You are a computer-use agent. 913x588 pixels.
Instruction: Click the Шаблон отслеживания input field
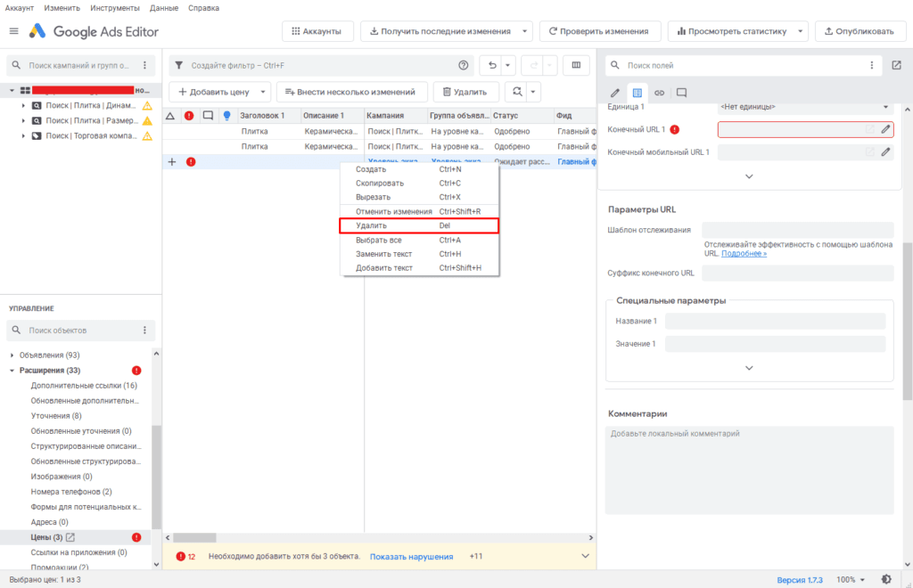797,230
